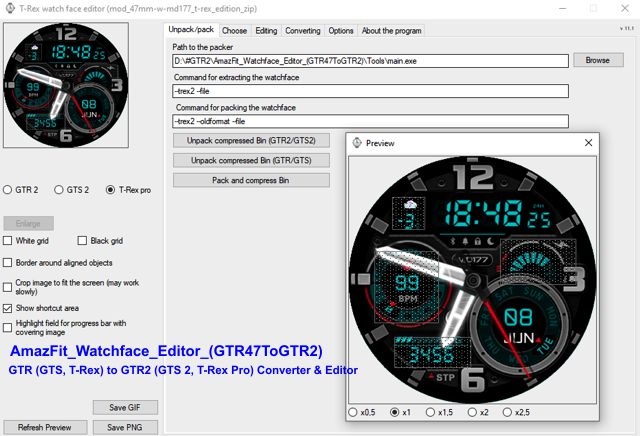Screen dimensions: 640x436
Task: Click the Save GIF button
Action: point(125,407)
